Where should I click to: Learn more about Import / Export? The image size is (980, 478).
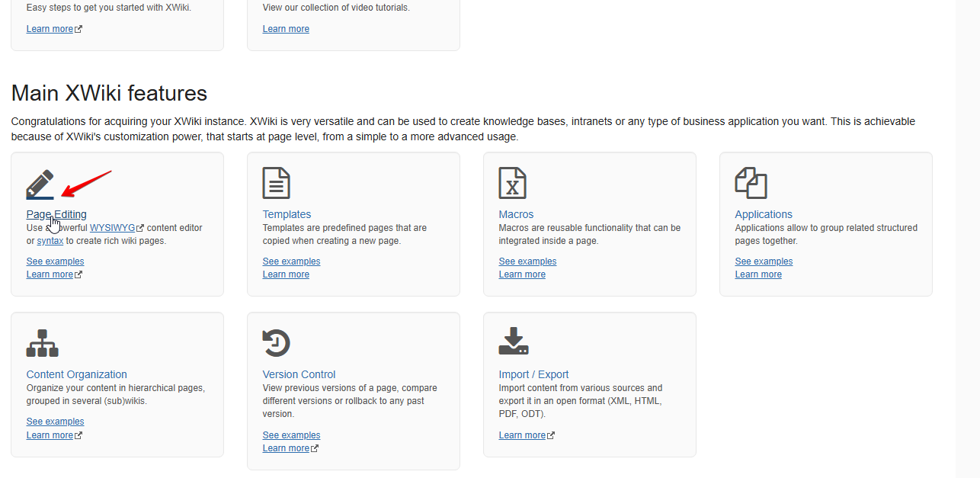[x=527, y=435]
